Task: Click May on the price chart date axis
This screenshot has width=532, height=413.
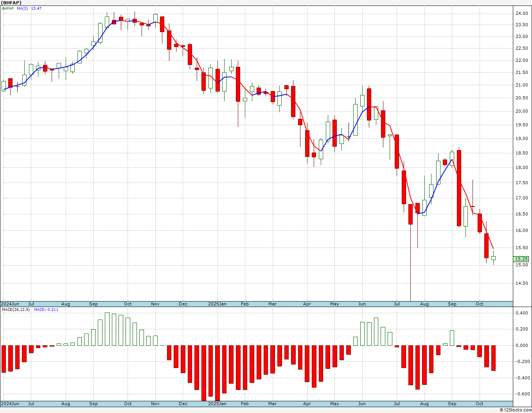Action: (x=334, y=304)
